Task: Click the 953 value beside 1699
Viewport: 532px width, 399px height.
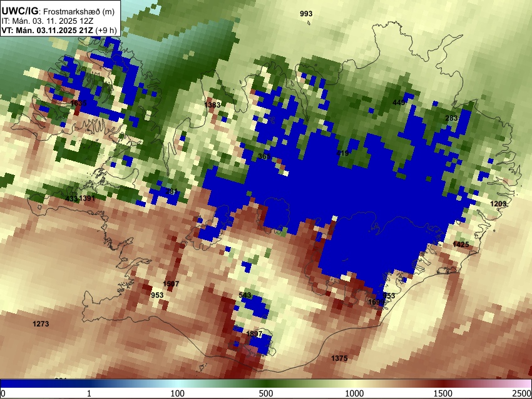Action: point(389,296)
